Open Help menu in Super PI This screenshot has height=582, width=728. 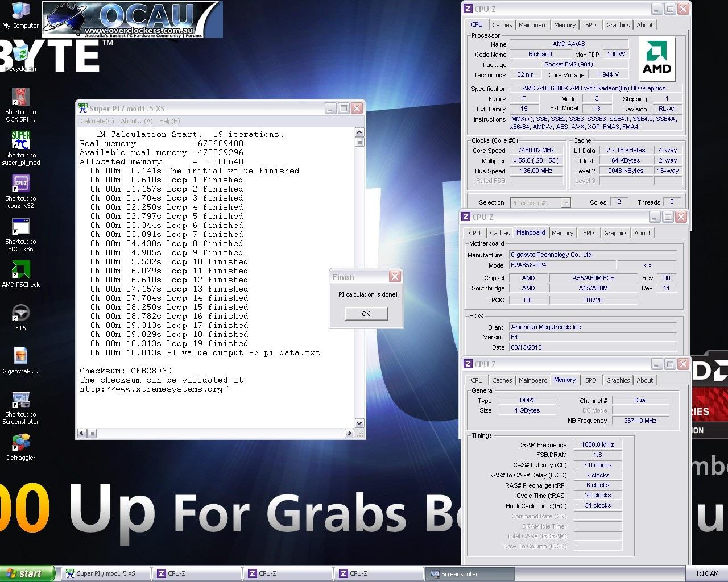(x=169, y=121)
